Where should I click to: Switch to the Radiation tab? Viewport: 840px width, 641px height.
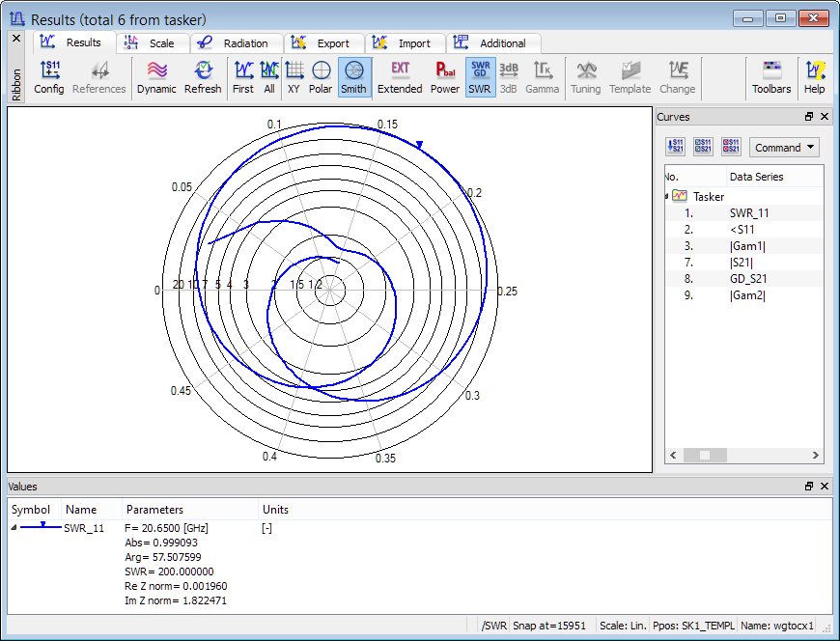[x=236, y=43]
